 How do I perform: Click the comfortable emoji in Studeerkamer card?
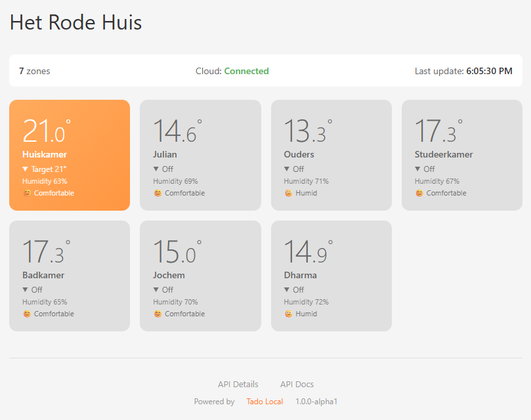(x=419, y=193)
